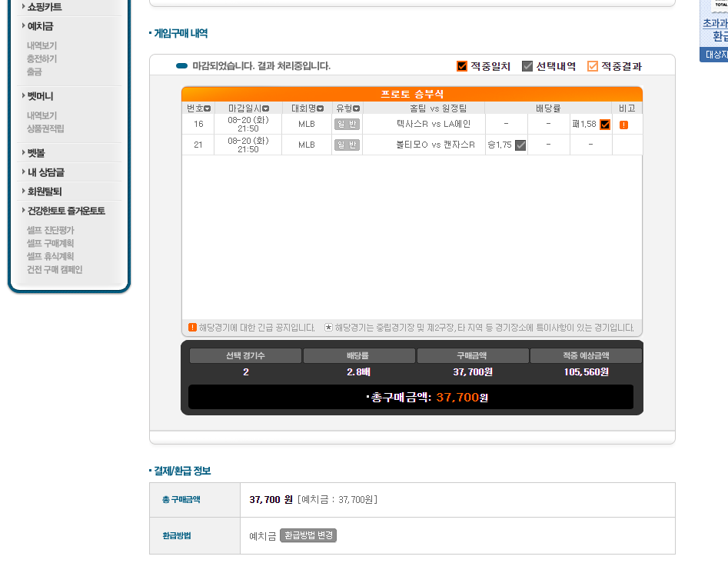The image size is (728, 563).
Task: Open 셀프 진단평가 link
Action: [x=50, y=230]
